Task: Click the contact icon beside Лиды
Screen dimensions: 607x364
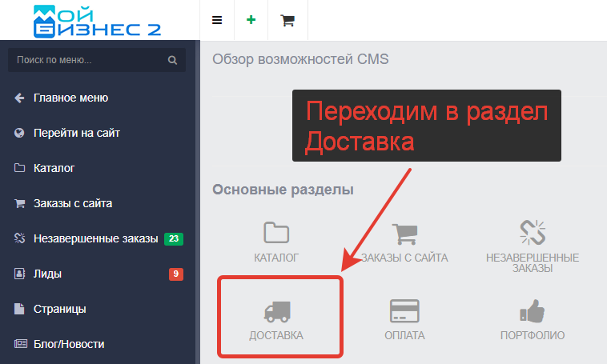Action: (19, 274)
